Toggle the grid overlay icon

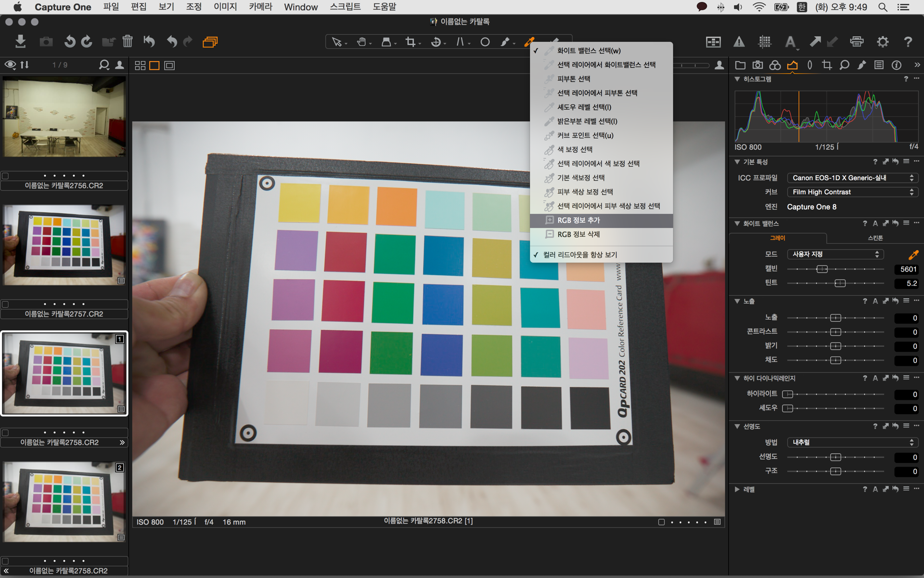[x=764, y=42]
